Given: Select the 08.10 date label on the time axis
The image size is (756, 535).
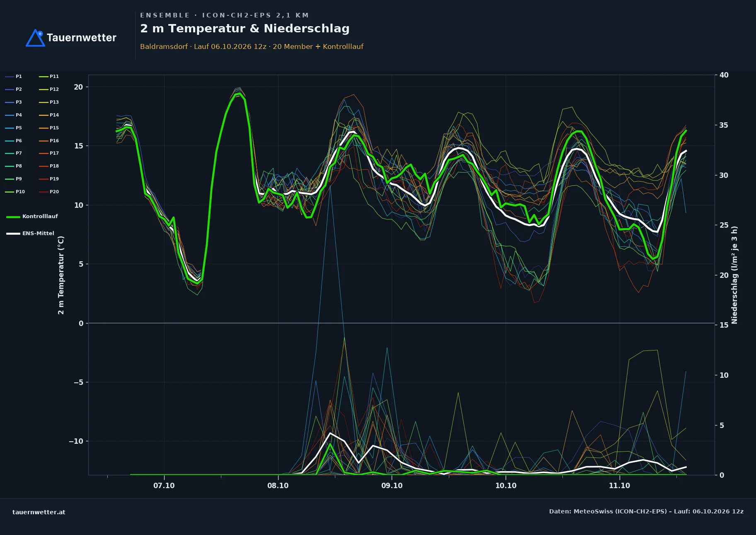Looking at the screenshot, I should 278,486.
